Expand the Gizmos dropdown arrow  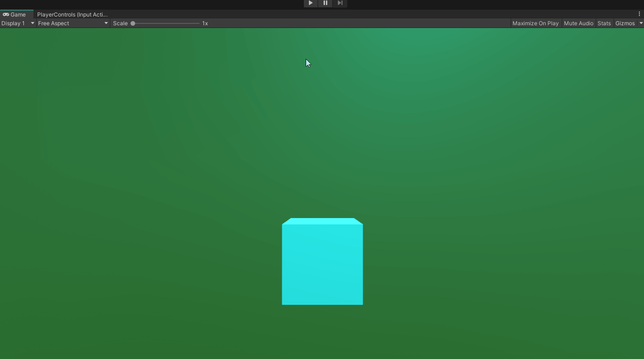click(641, 23)
